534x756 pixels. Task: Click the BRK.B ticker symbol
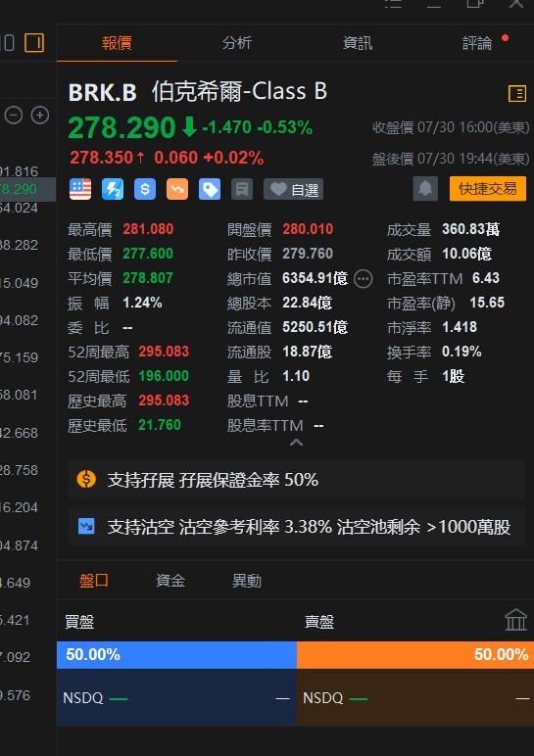pyautogui.click(x=102, y=92)
